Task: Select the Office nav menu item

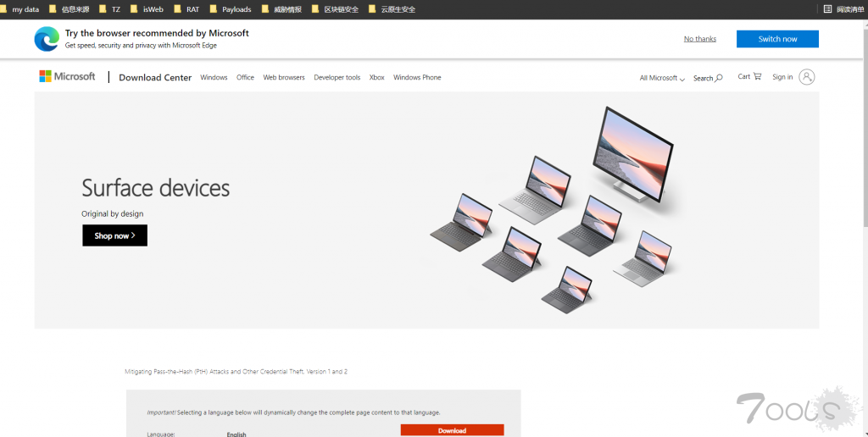Action: coord(245,77)
